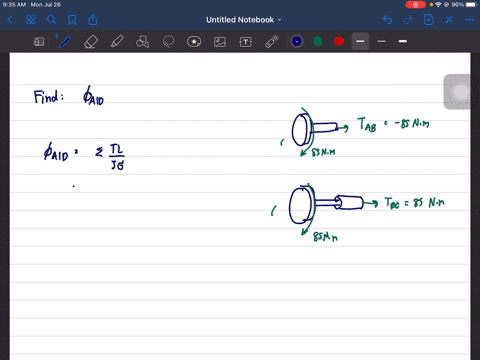Select the Text box tool
Image resolution: width=480 pixels, height=360 pixels.
click(x=246, y=42)
